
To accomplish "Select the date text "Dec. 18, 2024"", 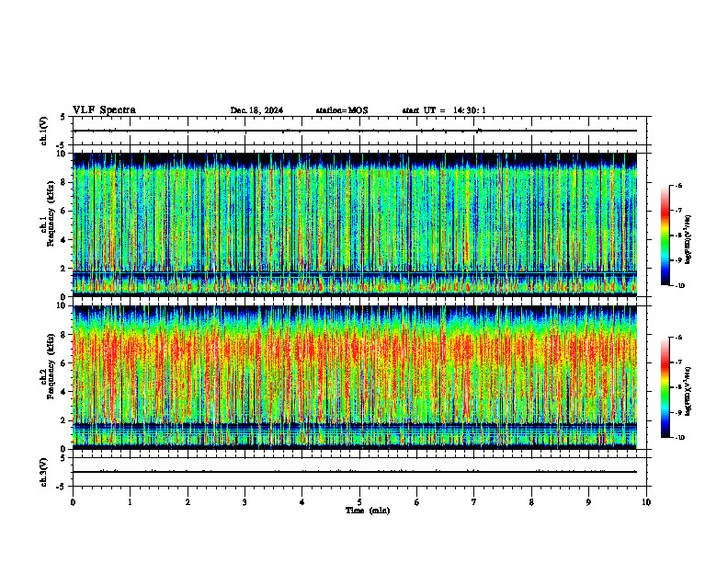I will 256,110.
